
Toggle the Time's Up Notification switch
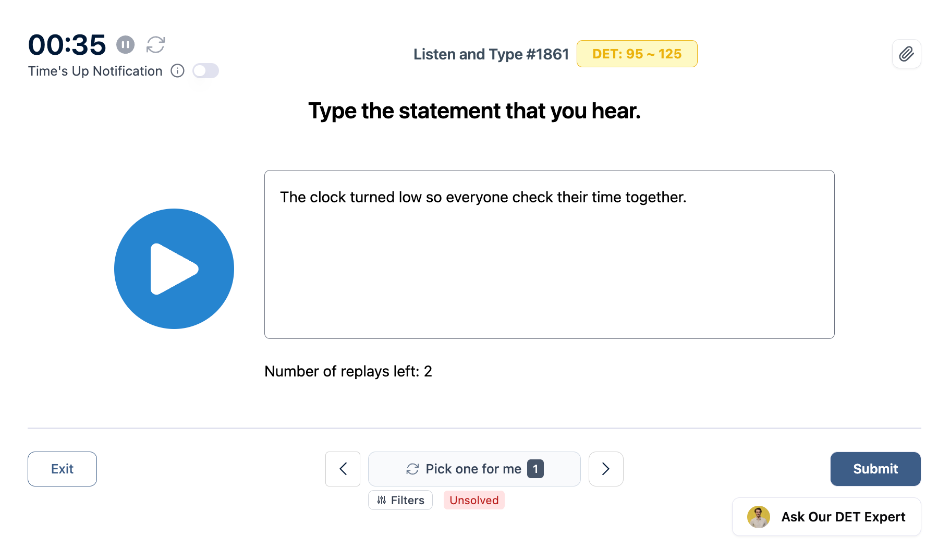205,71
